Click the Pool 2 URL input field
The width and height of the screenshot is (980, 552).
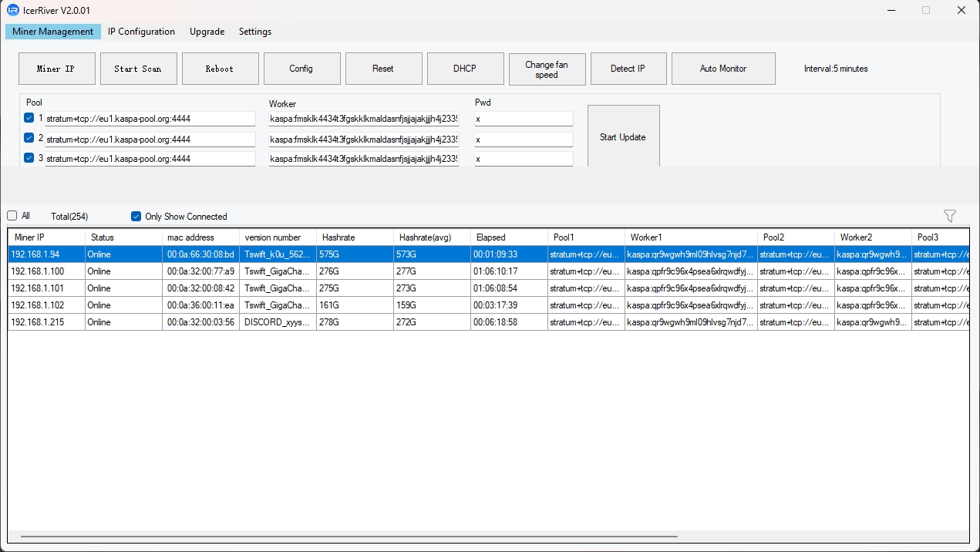150,140
